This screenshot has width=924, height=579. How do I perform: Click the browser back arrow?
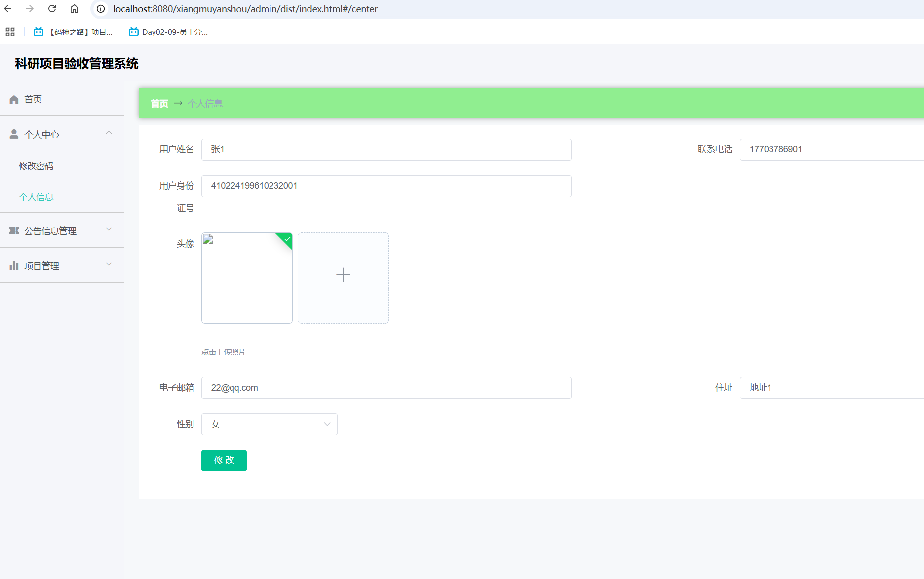(8, 9)
